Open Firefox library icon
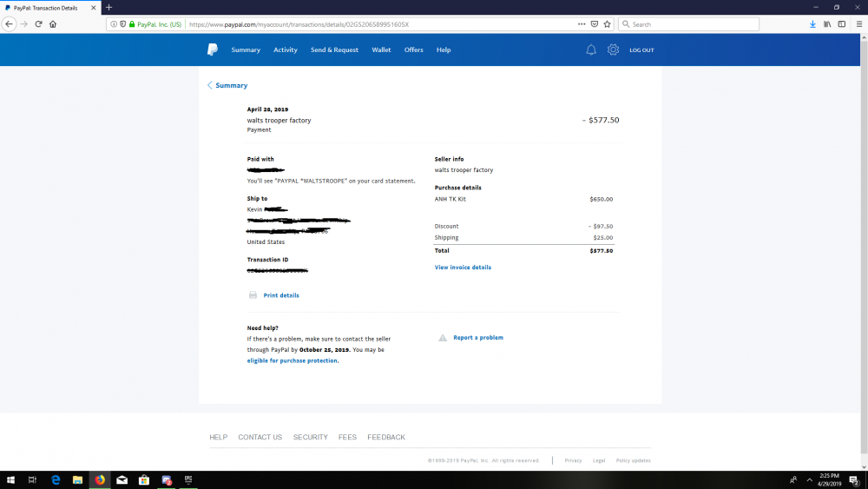 (x=827, y=23)
